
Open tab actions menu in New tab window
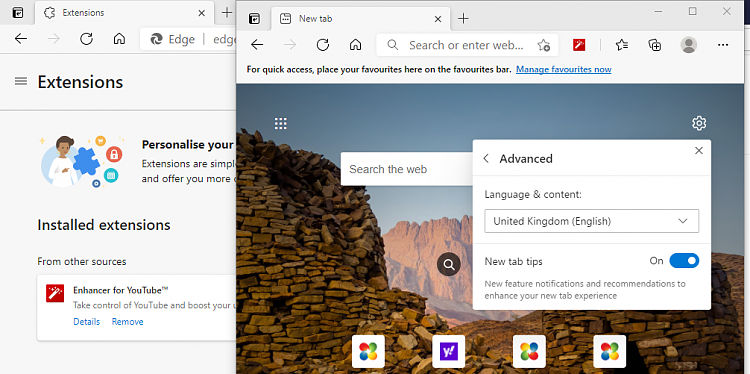click(x=254, y=19)
